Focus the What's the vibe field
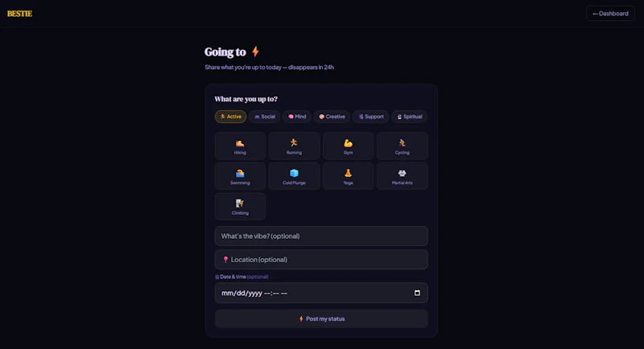644x349 pixels. tap(321, 236)
